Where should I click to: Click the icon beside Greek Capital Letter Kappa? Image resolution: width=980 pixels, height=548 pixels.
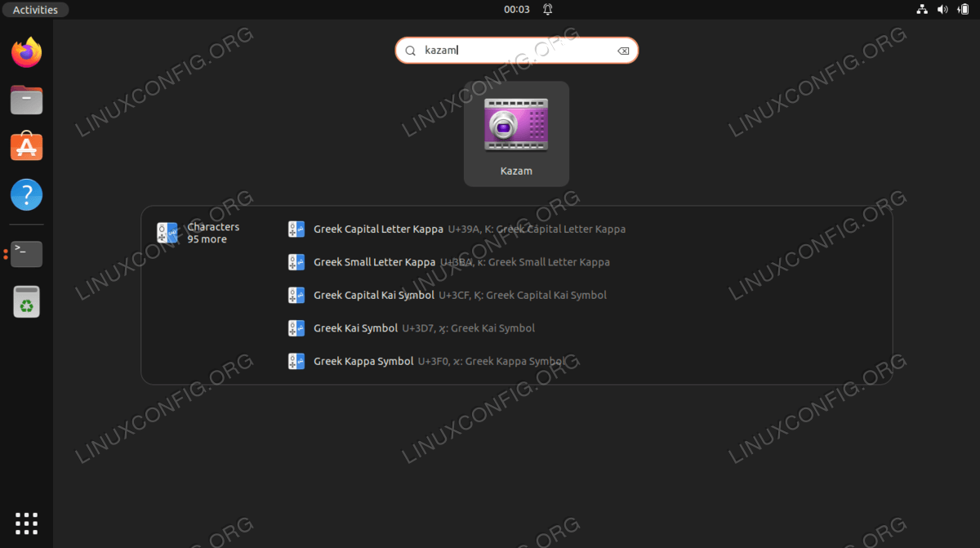click(x=296, y=229)
